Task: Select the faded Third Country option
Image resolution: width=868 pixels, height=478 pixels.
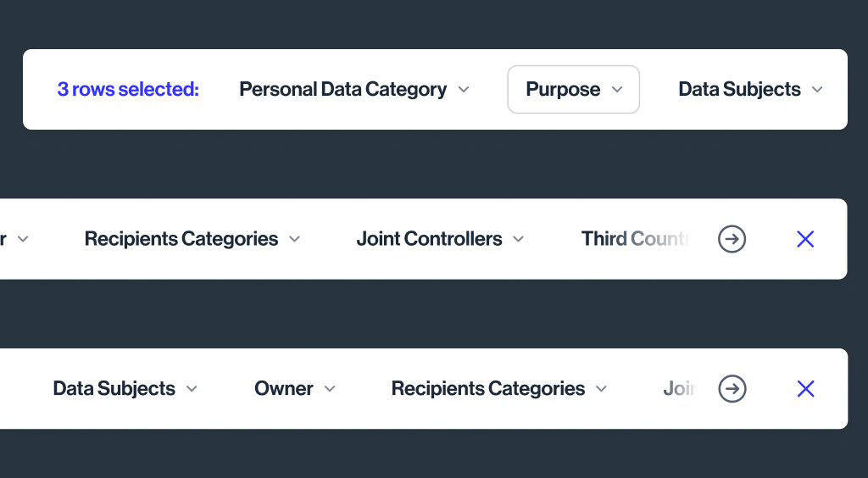Action: tap(636, 240)
